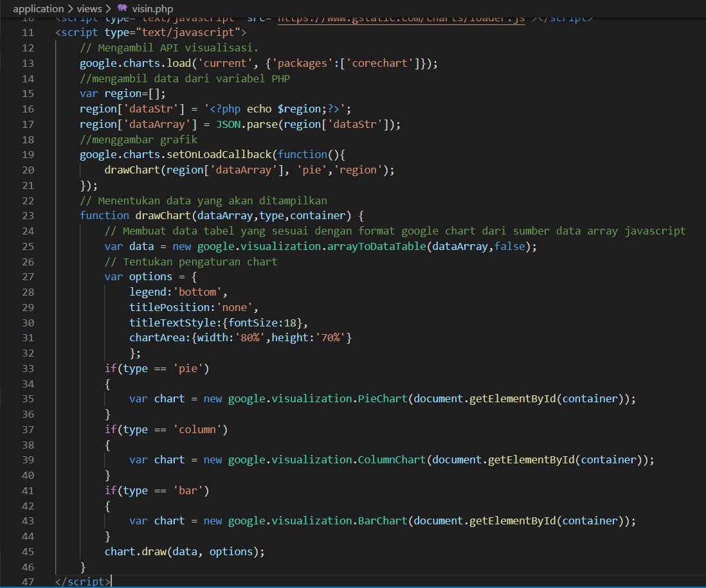Screen dimensions: 706x588
Task: Click 'ColumnChart' on line 39
Action: point(392,459)
